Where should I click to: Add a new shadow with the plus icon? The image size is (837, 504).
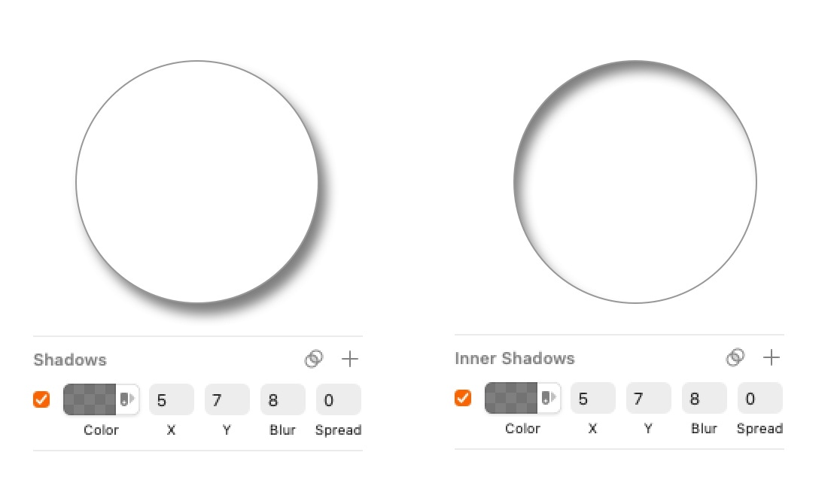pyautogui.click(x=350, y=359)
